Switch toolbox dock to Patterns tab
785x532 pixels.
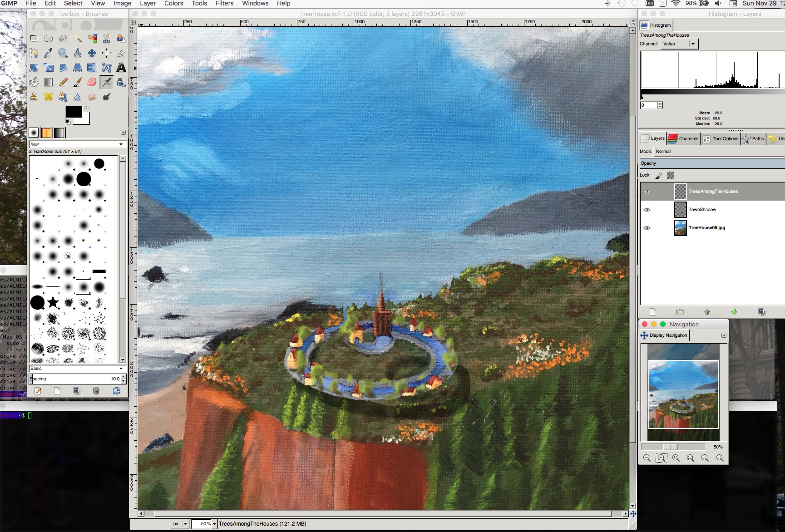[46, 133]
